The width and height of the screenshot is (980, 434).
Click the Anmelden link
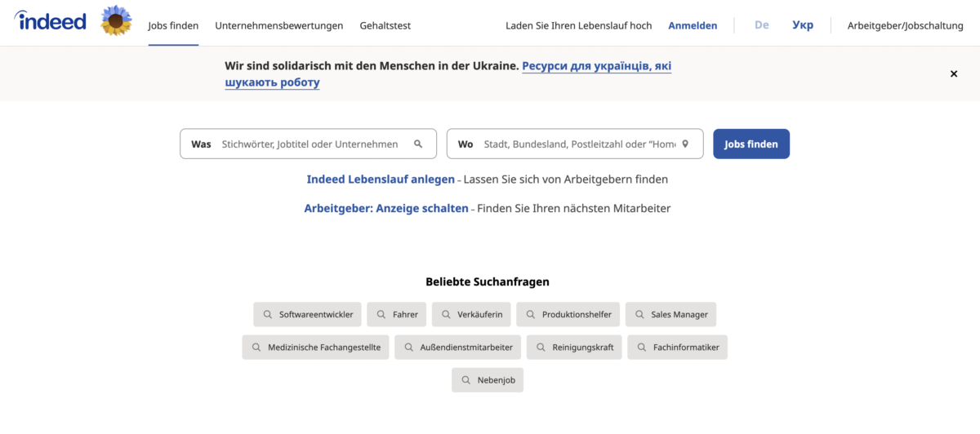tap(693, 25)
